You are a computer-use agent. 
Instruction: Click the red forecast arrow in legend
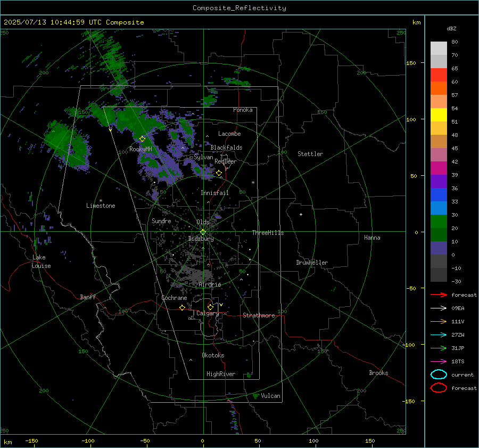coord(439,295)
